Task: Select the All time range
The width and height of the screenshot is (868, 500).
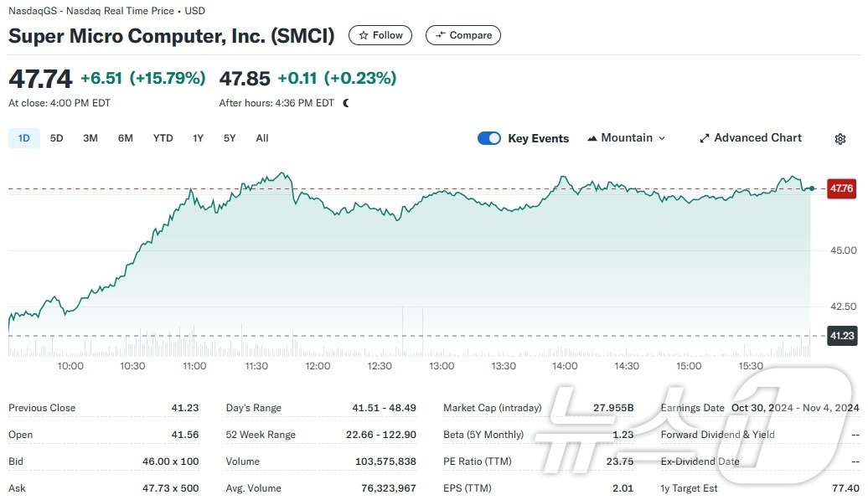Action: (262, 138)
